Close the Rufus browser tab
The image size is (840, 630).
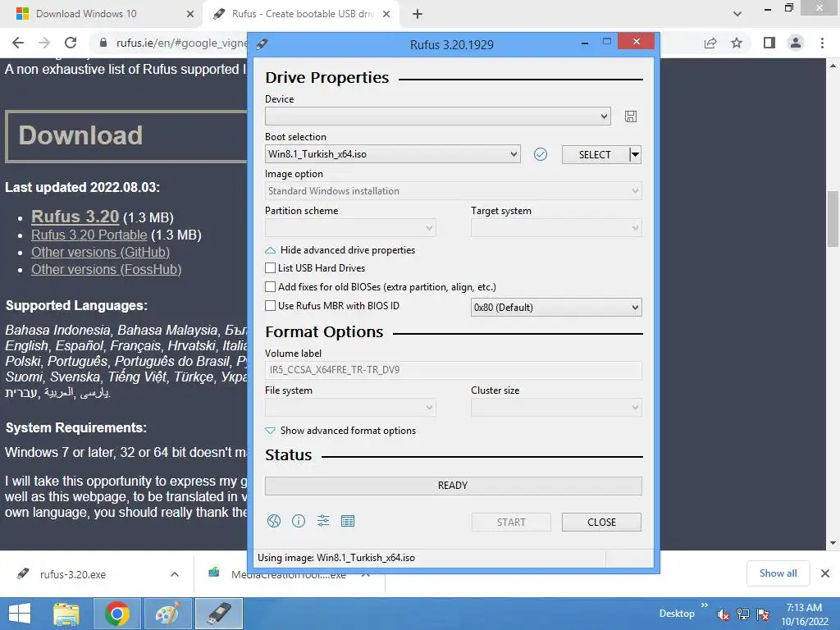(386, 14)
